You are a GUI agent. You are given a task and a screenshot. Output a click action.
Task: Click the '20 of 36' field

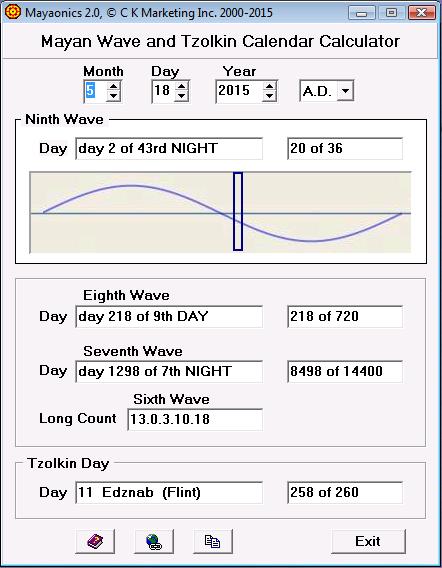point(345,149)
